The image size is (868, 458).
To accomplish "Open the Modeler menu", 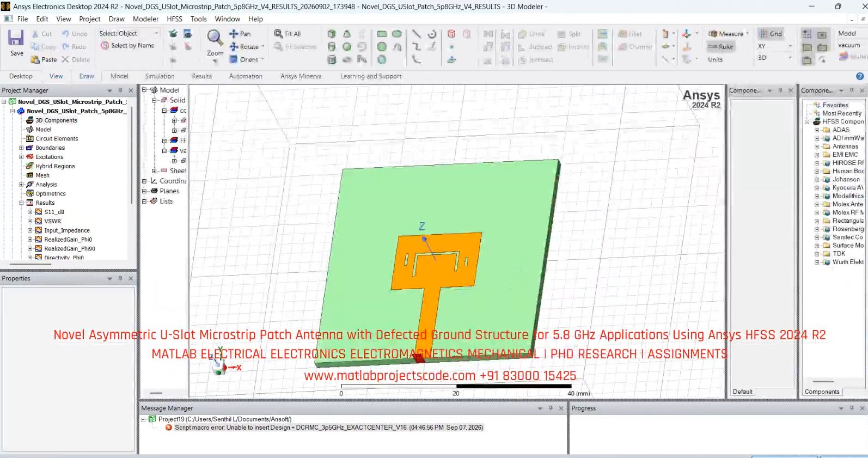I will [145, 19].
